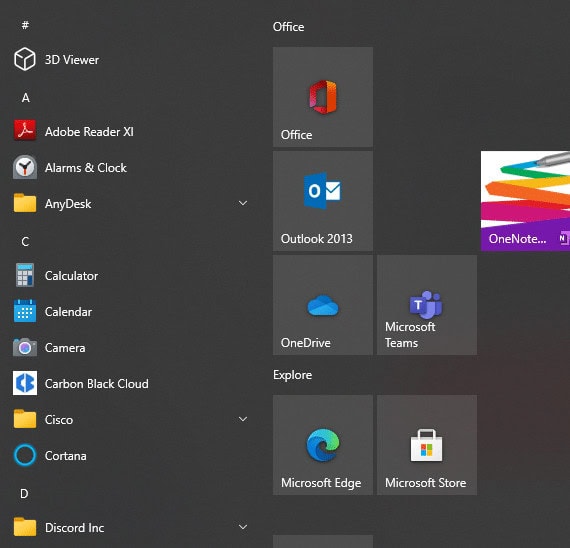Screen dimensions: 570x548
Task: Open the Calculator app icon
Action: [x=25, y=275]
